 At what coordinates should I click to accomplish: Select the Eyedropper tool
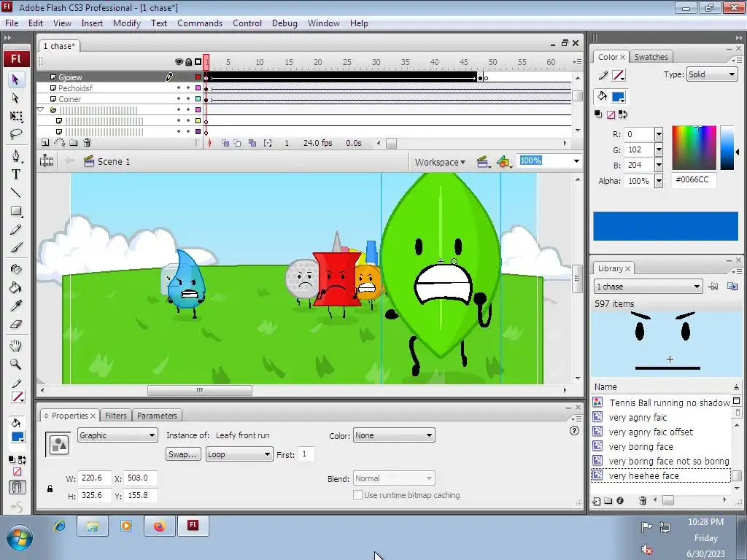[16, 306]
